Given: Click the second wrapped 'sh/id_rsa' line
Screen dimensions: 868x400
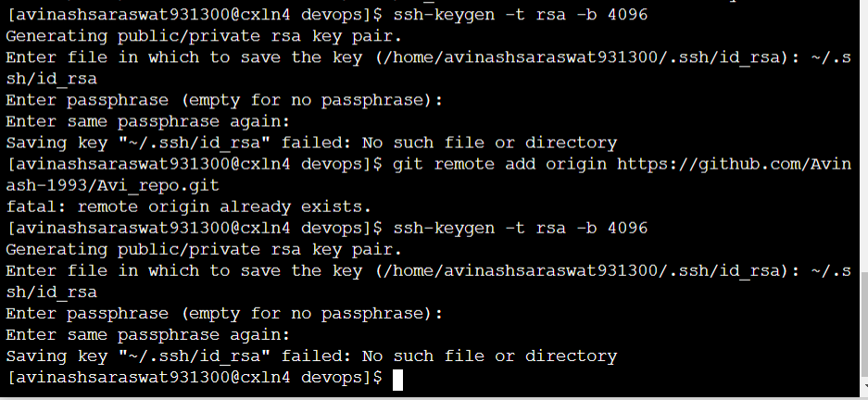Looking at the screenshot, I should pyautogui.click(x=51, y=292).
